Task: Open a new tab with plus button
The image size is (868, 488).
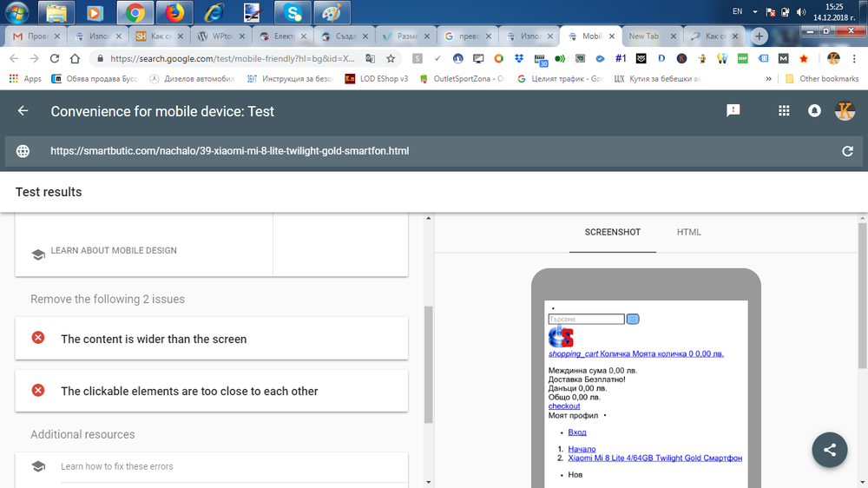Action: [759, 36]
